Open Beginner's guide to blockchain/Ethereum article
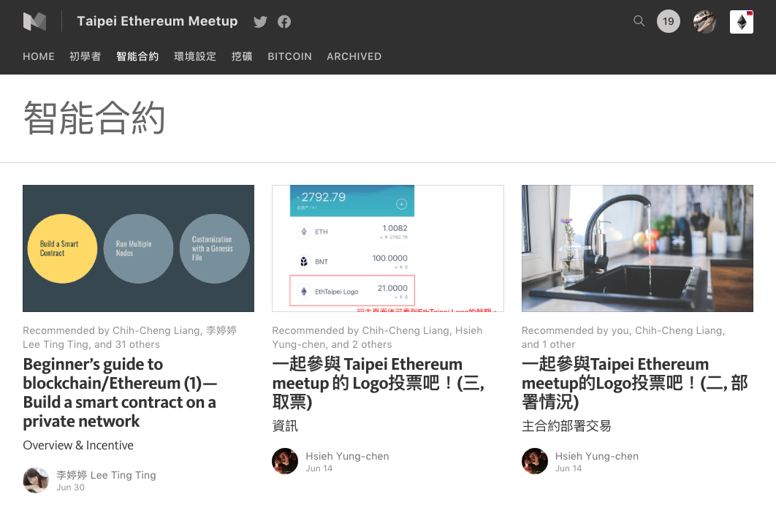 [x=120, y=392]
